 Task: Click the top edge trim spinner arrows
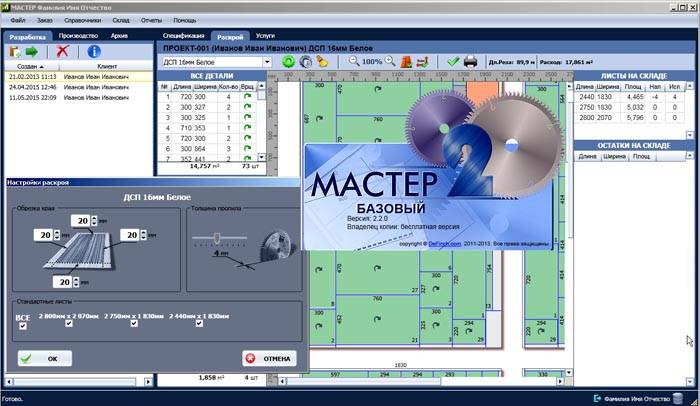91,221
